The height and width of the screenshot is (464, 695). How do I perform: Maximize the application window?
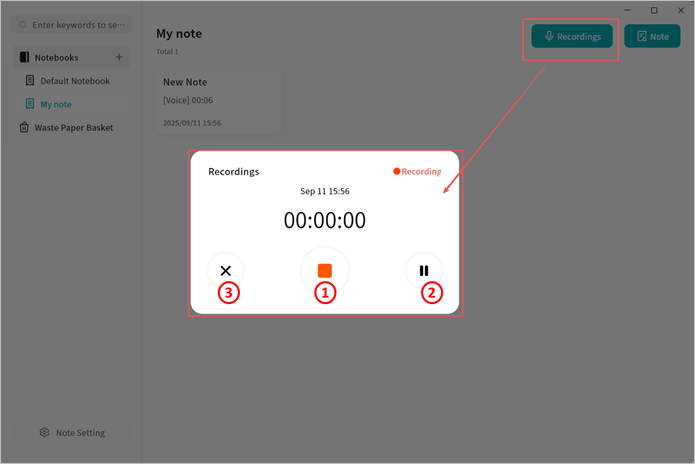pos(654,10)
